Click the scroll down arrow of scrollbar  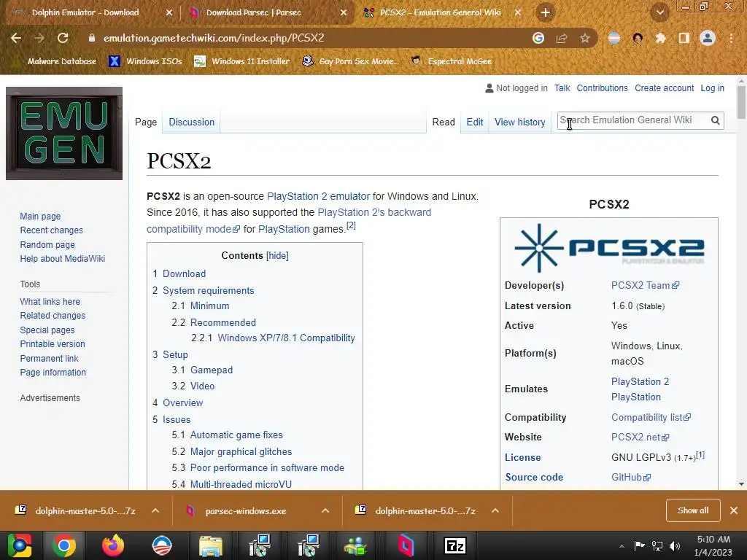pos(741,484)
